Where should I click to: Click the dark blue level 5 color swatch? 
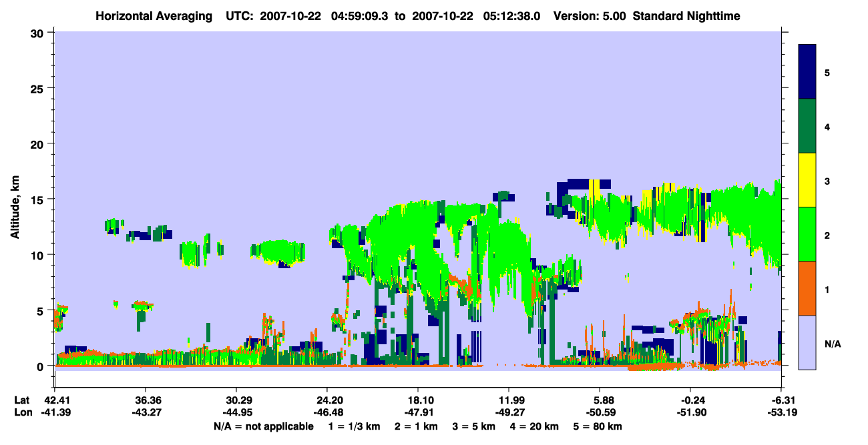[807, 72]
